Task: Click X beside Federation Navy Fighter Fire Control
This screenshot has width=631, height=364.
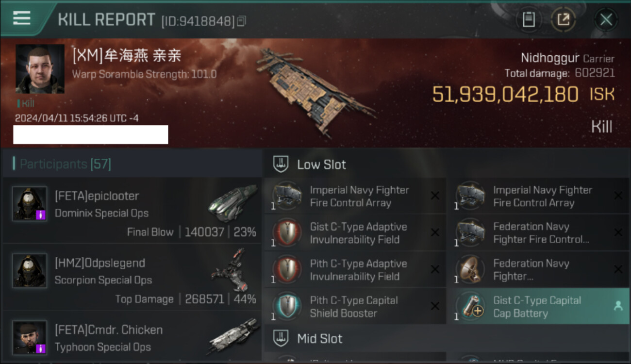Action: click(x=618, y=232)
